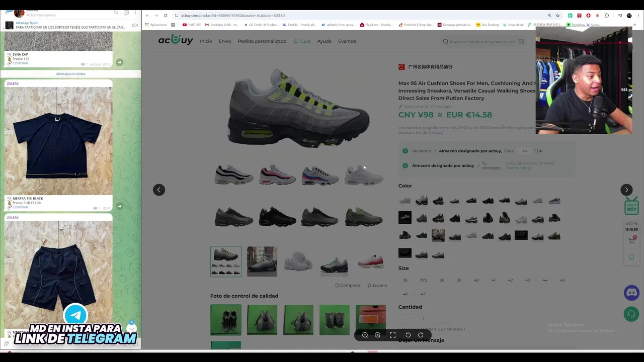Open the mobile app icon under cart
644x362 pixels.
click(632, 257)
